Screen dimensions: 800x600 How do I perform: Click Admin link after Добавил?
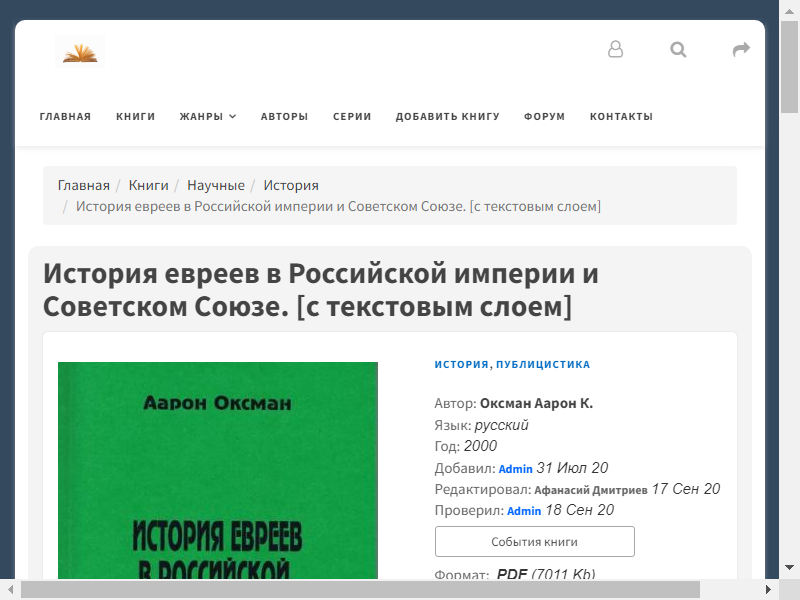pos(515,469)
